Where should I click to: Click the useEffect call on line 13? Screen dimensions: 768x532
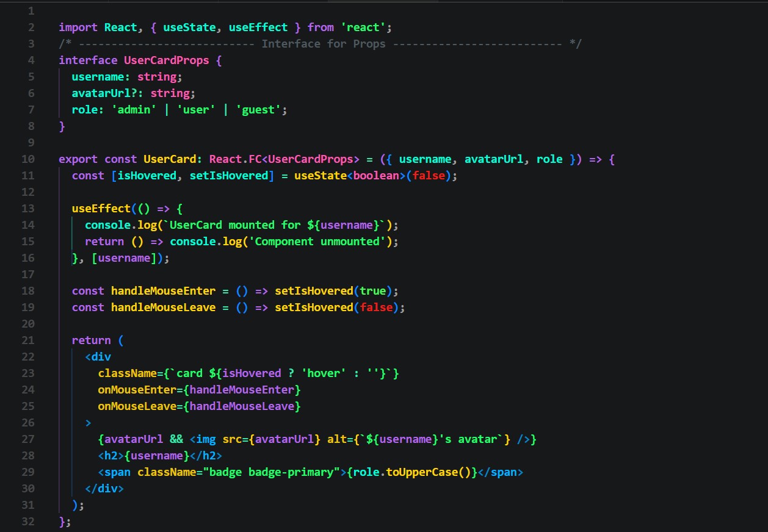coord(101,209)
